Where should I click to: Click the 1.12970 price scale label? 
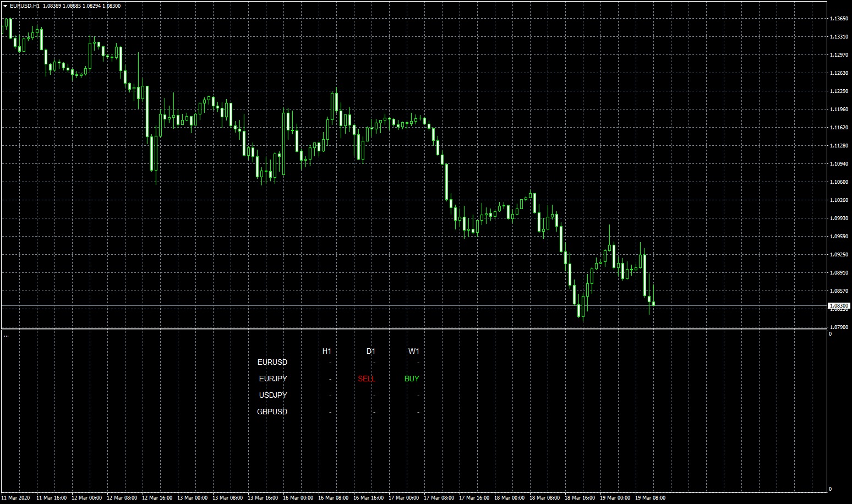coord(839,55)
